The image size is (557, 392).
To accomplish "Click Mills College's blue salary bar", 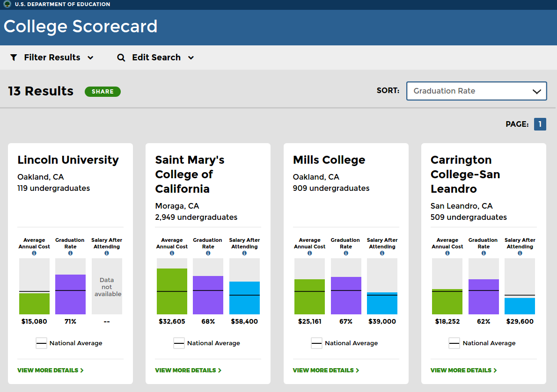I will (382, 303).
